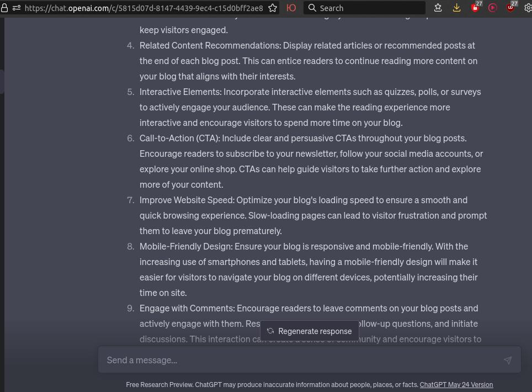The height and width of the screenshot is (392, 532).
Task: Focus the 'Send a message...' input field
Action: pyautogui.click(x=298, y=360)
